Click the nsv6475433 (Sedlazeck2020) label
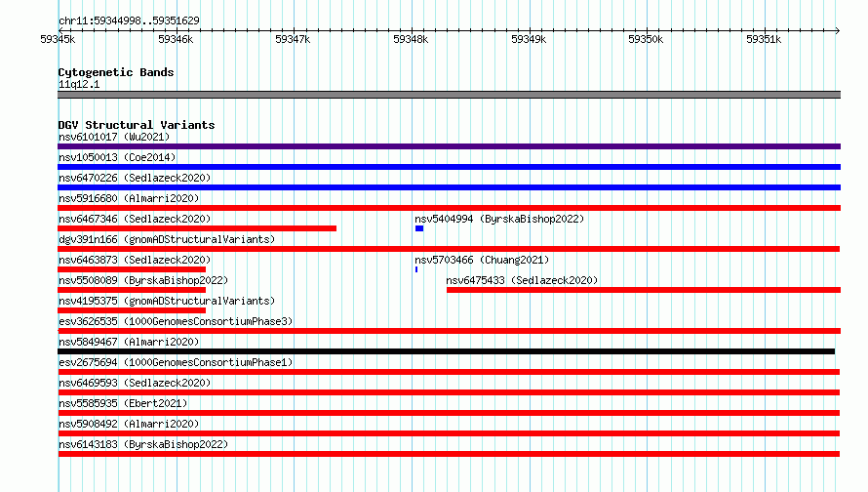Image resolution: width=868 pixels, height=492 pixels. [x=522, y=280]
